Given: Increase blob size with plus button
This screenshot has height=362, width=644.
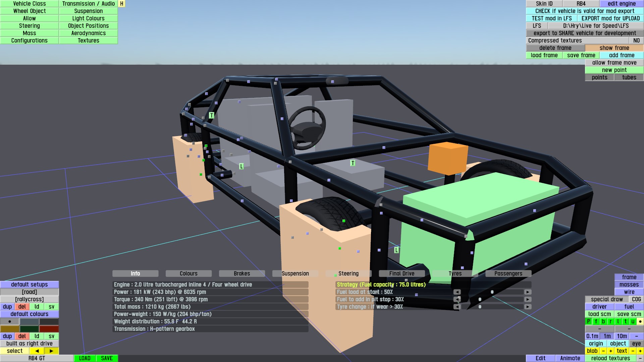Looking at the screenshot, I should pos(610,351).
